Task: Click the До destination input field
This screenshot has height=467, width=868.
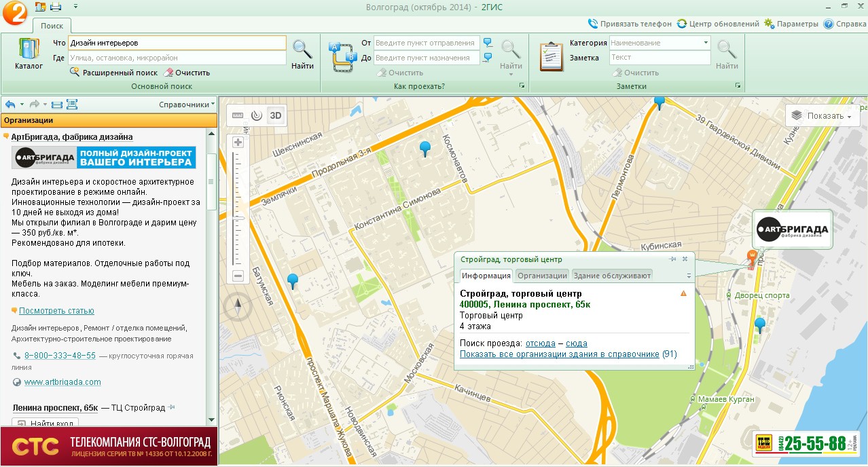Action: pyautogui.click(x=427, y=58)
